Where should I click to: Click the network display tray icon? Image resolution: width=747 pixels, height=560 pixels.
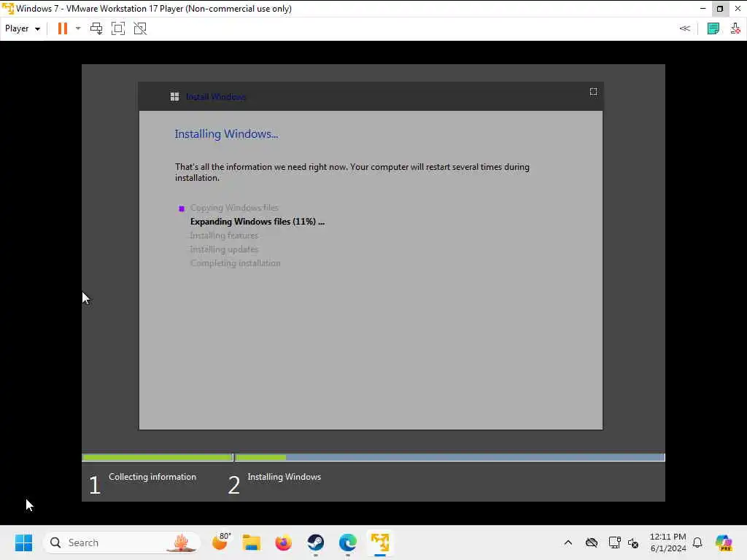(x=614, y=542)
